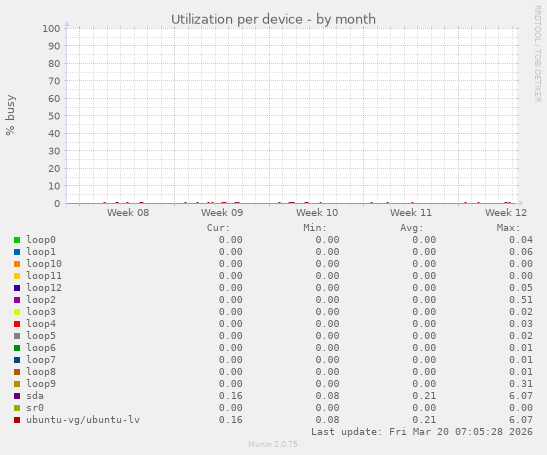The image size is (547, 455).
Task: Click the loop9 gold color swatch
Action: click(17, 384)
